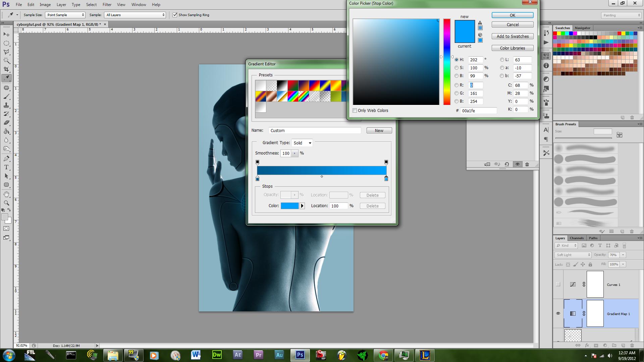Select the Brush tool
Screen dimensions: 644x362
coord(6,97)
